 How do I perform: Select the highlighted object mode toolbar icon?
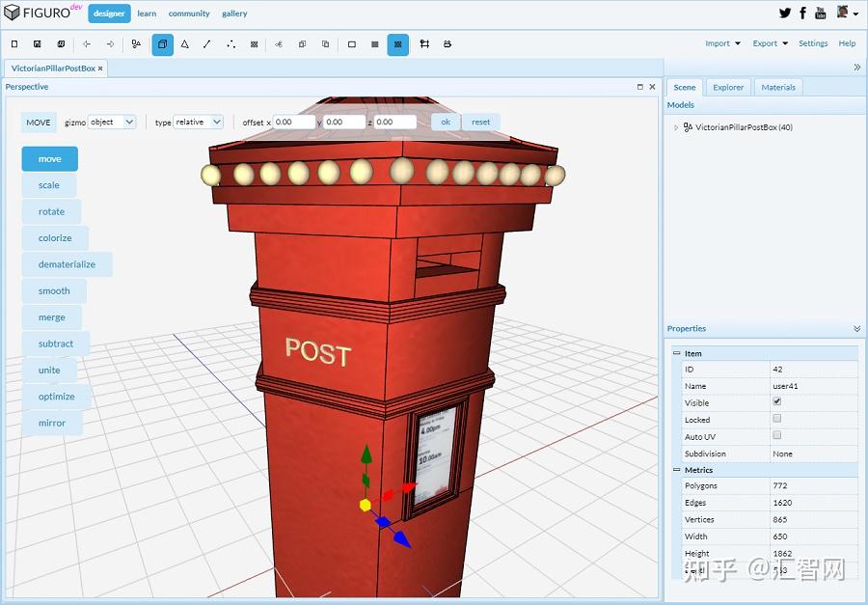162,44
